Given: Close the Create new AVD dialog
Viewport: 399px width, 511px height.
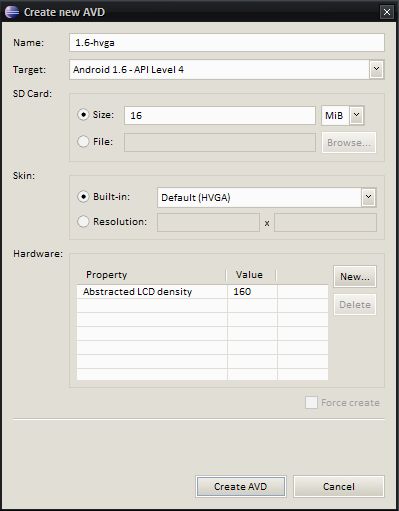Looking at the screenshot, I should point(387,12).
